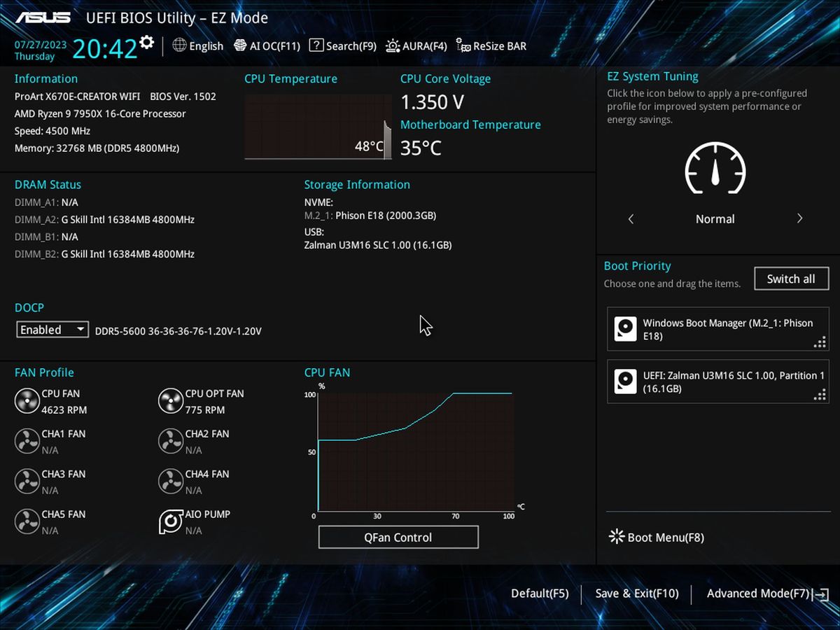Click the ASUS logo
This screenshot has height=630, width=840.
click(x=43, y=17)
